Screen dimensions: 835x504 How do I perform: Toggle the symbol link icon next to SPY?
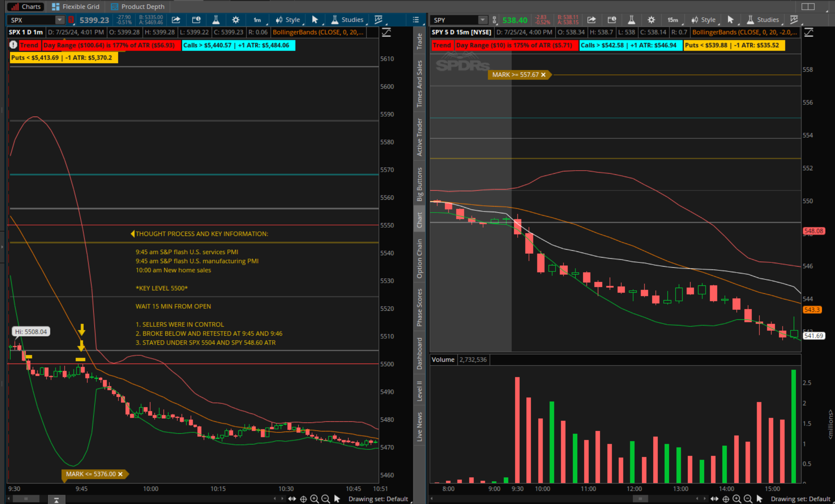click(x=495, y=20)
